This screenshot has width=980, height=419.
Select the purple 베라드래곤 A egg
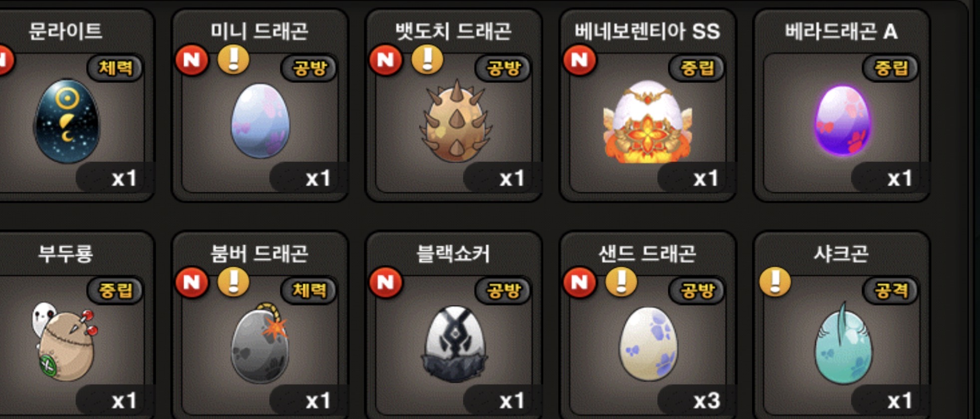(x=843, y=120)
